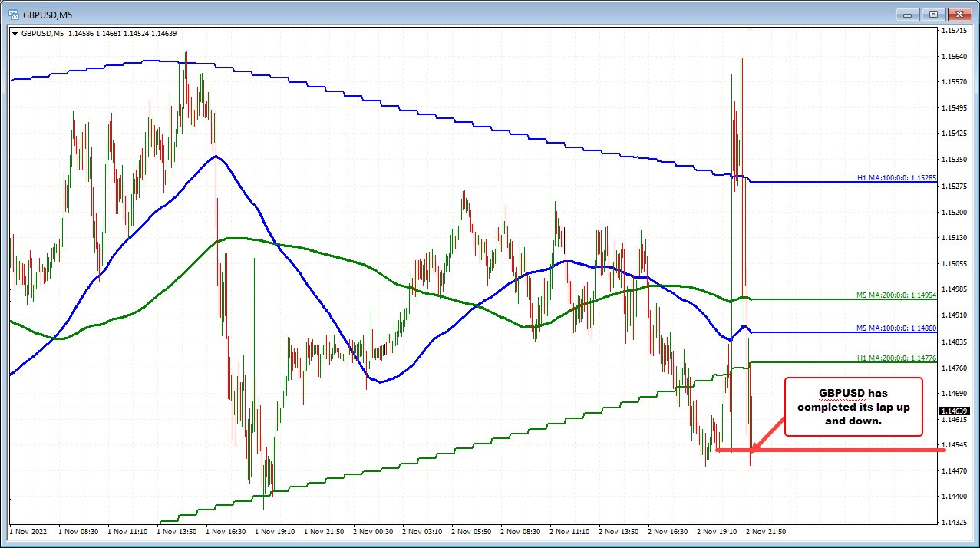Click the M5 MA:200:0:0: 1.14954 label
The height and width of the screenshot is (548, 980).
[896, 295]
